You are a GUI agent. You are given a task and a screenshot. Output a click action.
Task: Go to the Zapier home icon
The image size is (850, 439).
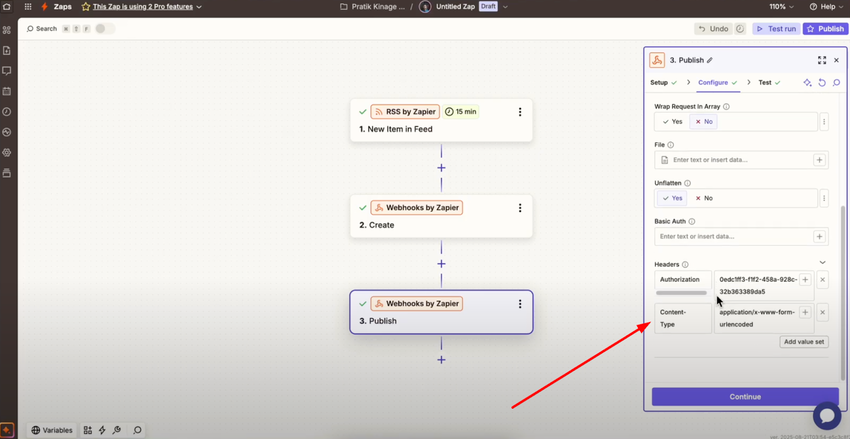tap(7, 7)
